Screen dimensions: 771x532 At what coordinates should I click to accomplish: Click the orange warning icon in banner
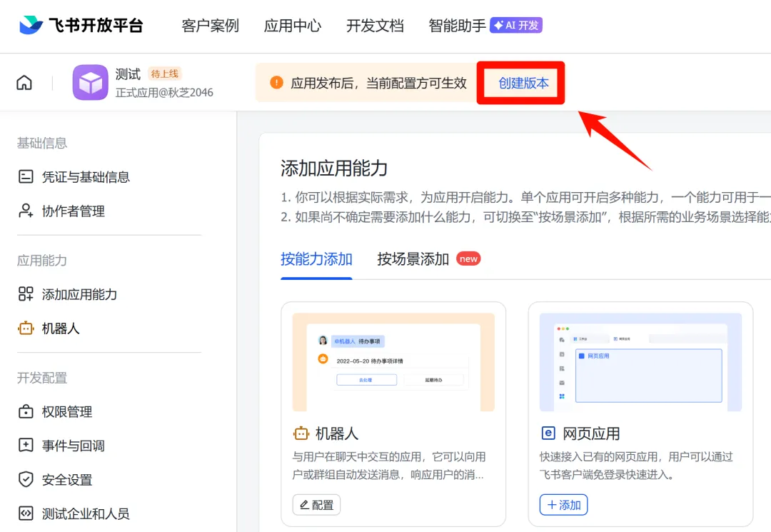coord(276,83)
